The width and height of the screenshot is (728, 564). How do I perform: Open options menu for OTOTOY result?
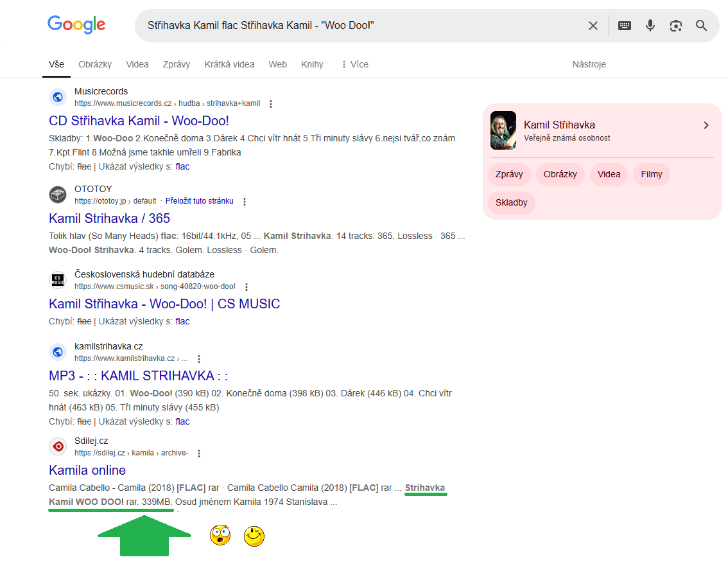244,202
